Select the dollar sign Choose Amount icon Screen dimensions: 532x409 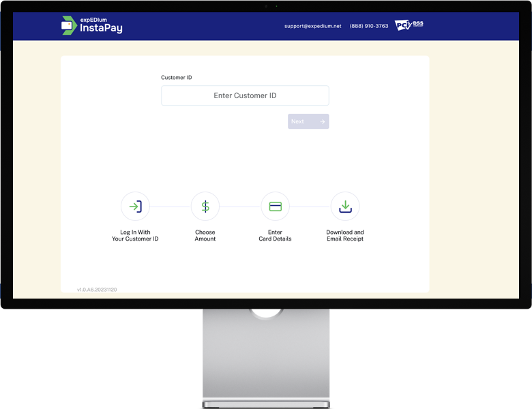205,206
